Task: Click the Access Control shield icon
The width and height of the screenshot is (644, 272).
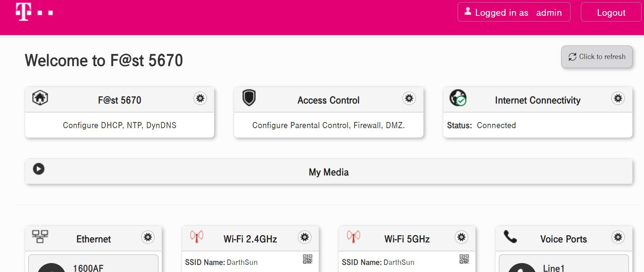Action: click(249, 97)
